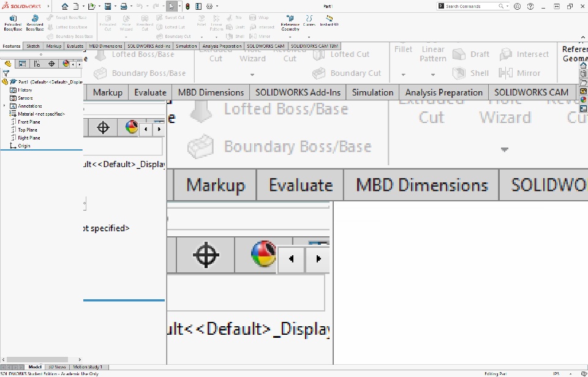Click the Instant3D tool
Screen dimensions: 588x377
tap(329, 21)
